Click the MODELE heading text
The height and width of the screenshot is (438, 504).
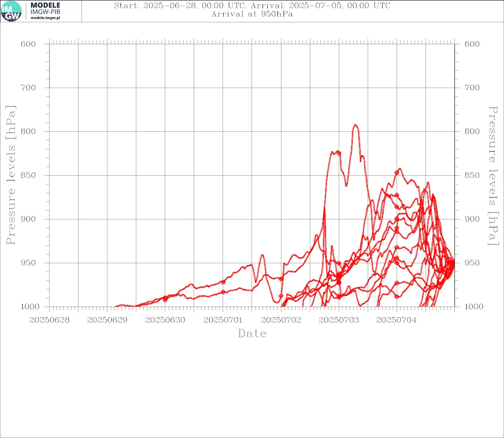[x=45, y=5]
